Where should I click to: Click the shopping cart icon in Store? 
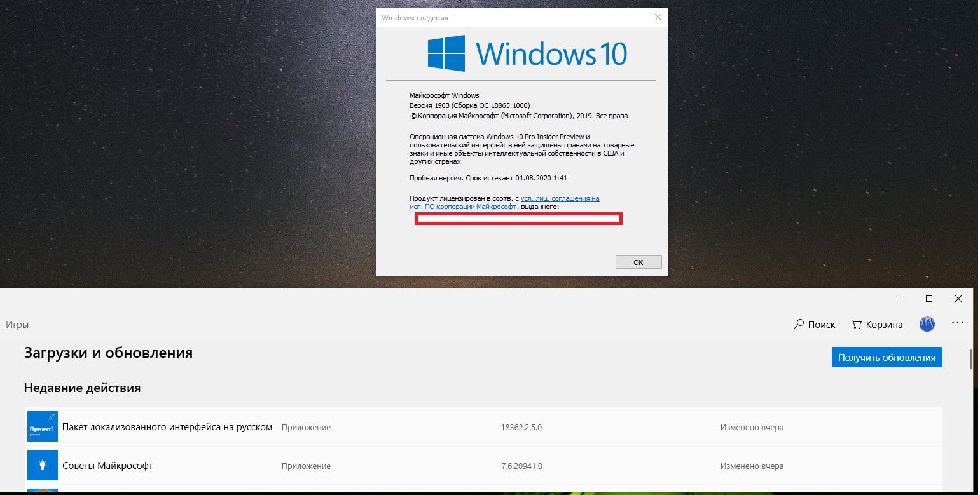click(x=856, y=324)
